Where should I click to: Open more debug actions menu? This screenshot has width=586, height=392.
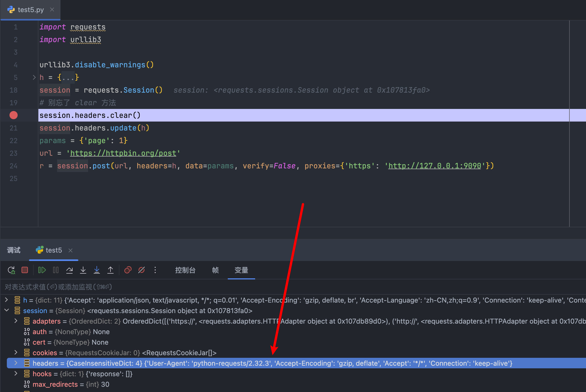[x=155, y=270]
